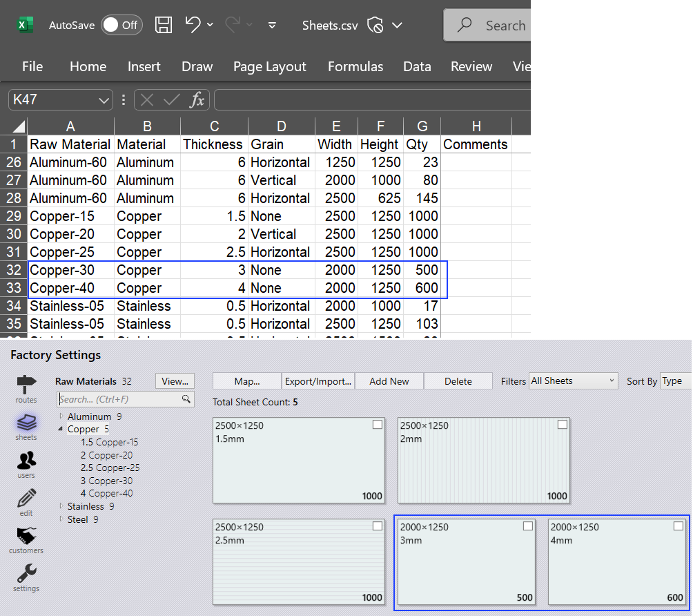Screen dimensions: 693x616
Task: Expand the Aluminum tree node
Action: coord(61,416)
